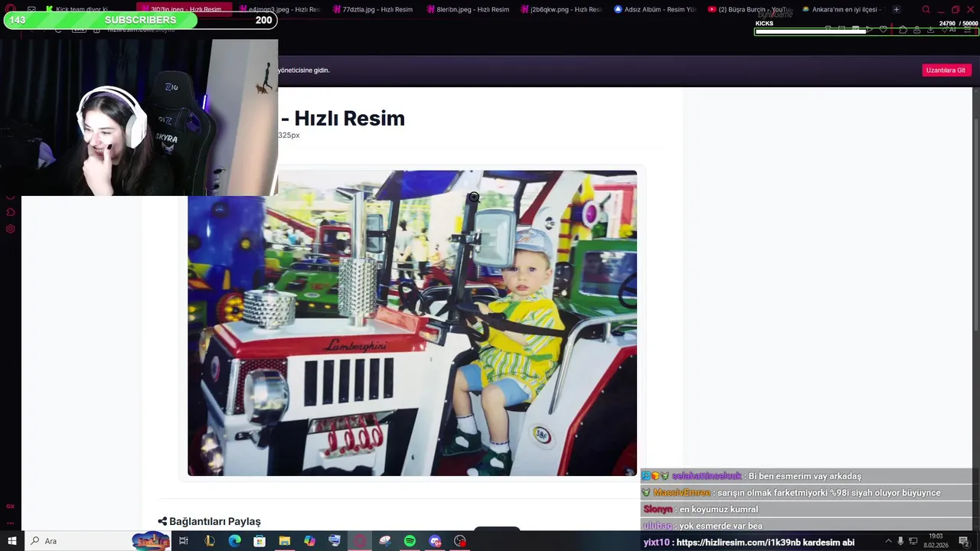
Task: Open Task View from the taskbar
Action: [184, 541]
